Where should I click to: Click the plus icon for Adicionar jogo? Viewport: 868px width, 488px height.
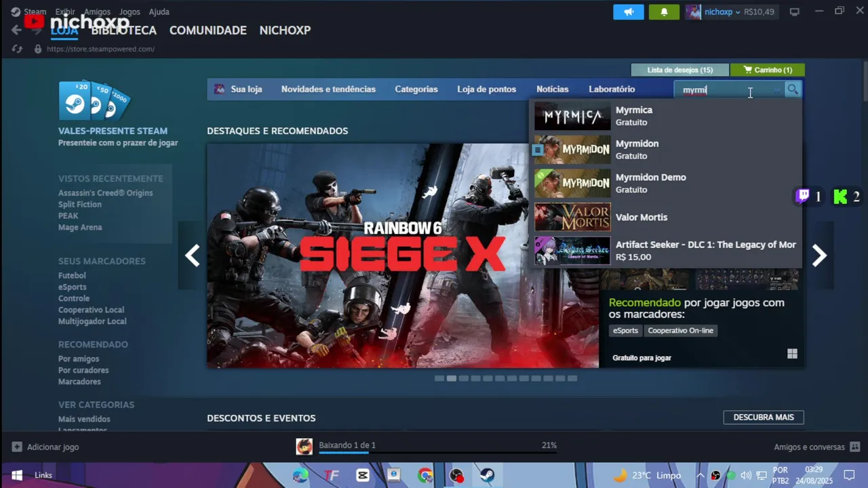point(17,447)
